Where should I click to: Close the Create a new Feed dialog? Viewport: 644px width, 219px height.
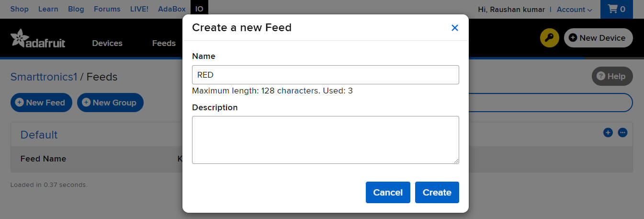point(455,28)
